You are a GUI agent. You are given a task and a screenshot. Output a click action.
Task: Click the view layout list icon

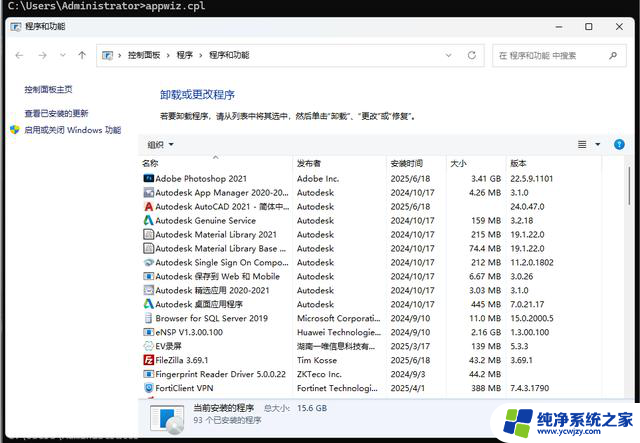582,144
